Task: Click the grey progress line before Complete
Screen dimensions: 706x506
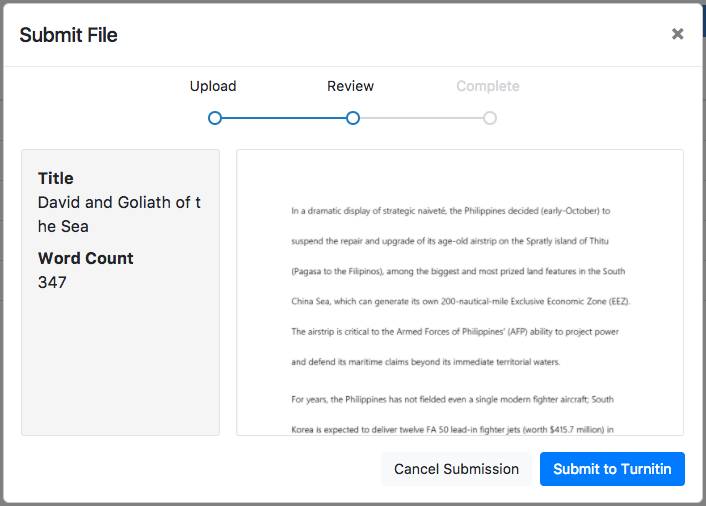Action: coord(420,118)
